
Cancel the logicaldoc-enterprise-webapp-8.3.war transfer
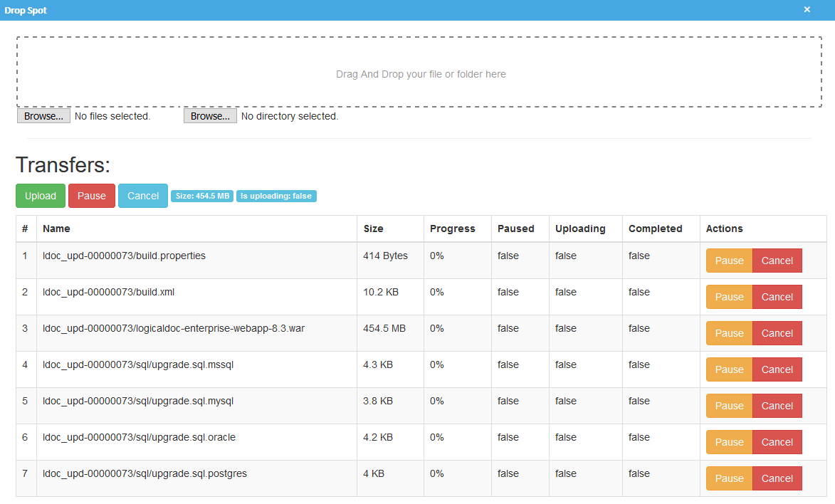tap(777, 333)
